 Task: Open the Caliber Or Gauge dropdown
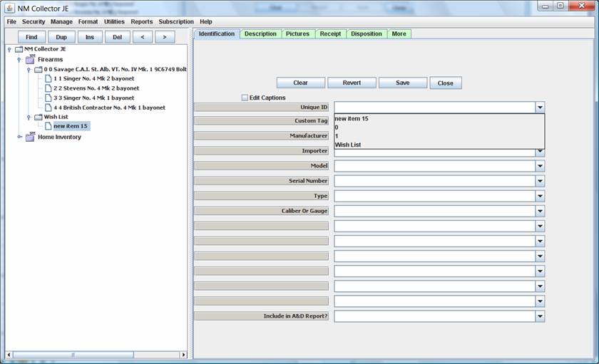tap(540, 211)
